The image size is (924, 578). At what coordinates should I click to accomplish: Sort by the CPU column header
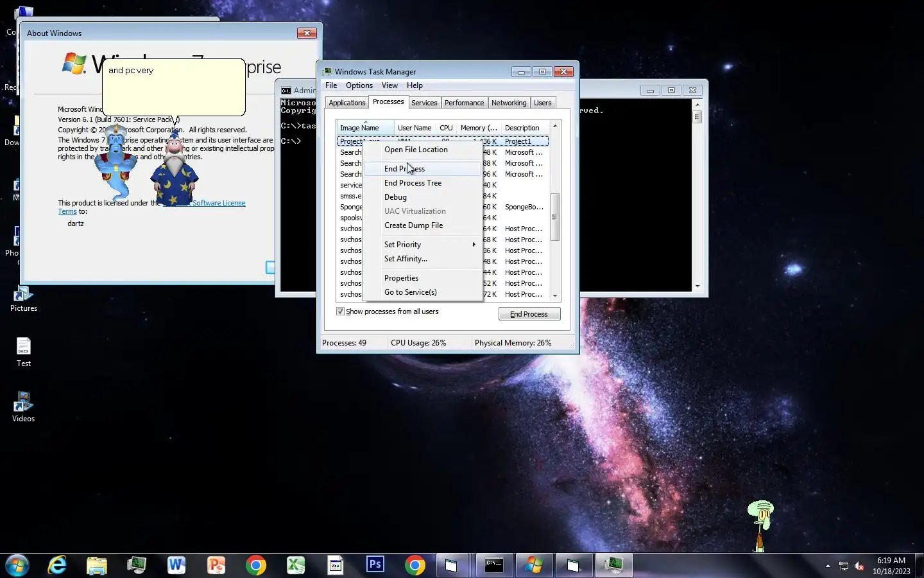point(446,128)
